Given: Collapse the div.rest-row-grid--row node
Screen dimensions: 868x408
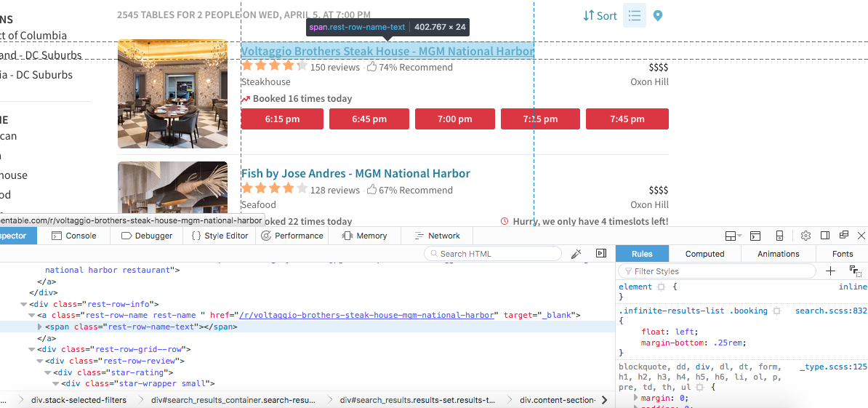Looking at the screenshot, I should tap(31, 350).
